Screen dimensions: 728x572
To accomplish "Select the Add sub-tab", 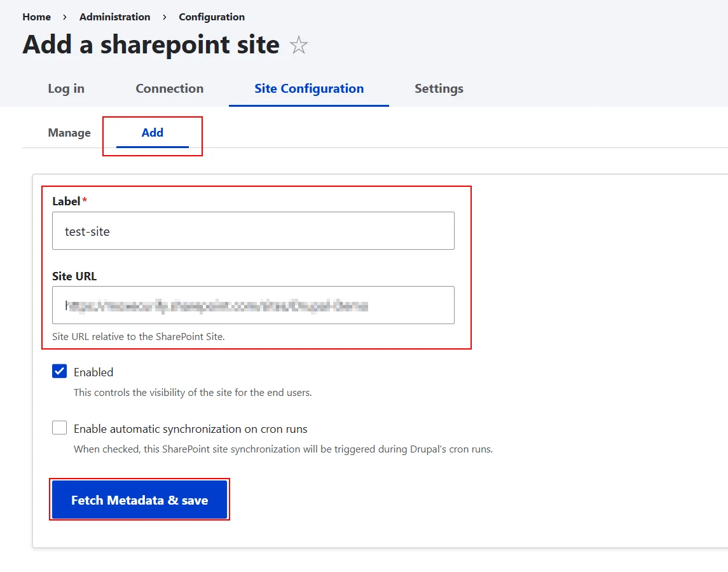I will (152, 133).
